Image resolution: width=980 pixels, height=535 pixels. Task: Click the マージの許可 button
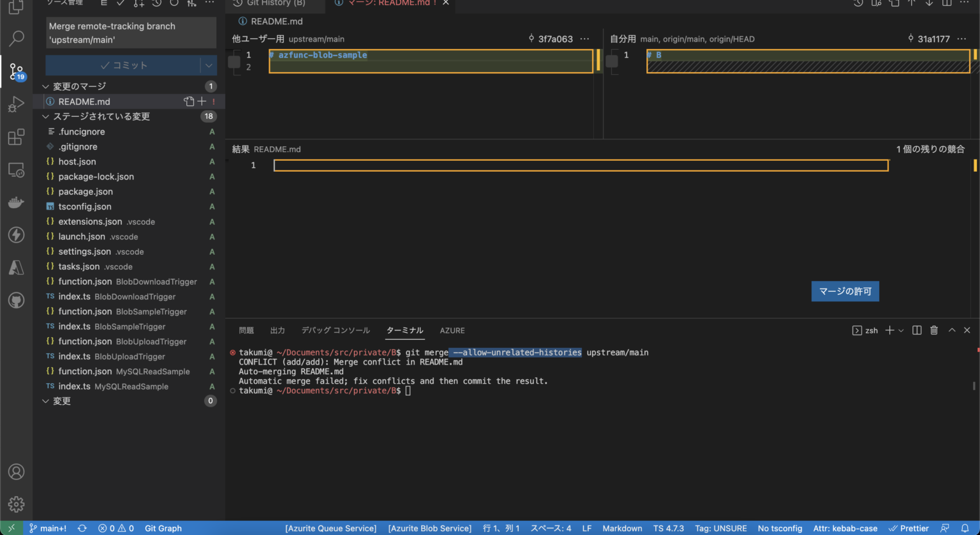pyautogui.click(x=845, y=291)
